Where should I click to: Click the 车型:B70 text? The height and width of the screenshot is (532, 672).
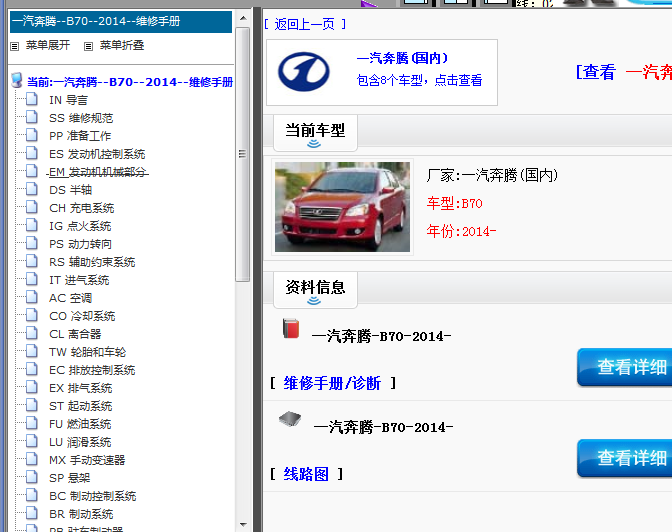pos(455,203)
